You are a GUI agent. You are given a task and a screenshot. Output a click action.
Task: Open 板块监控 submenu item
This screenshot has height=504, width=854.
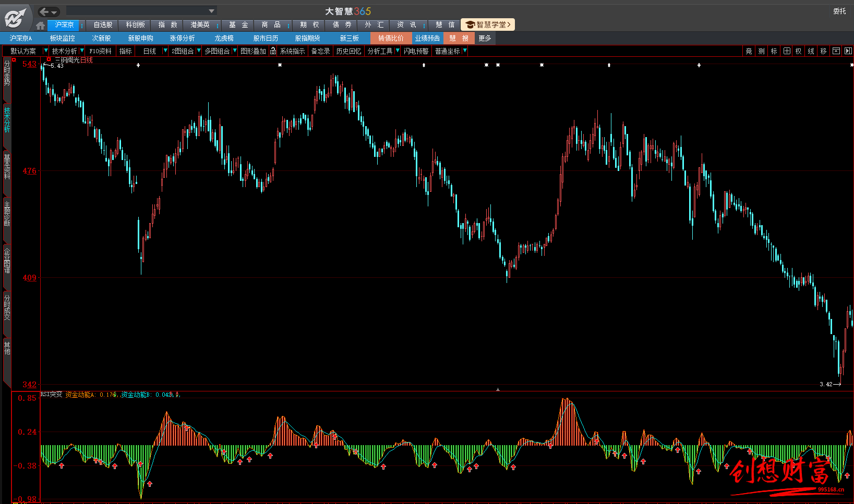click(63, 38)
